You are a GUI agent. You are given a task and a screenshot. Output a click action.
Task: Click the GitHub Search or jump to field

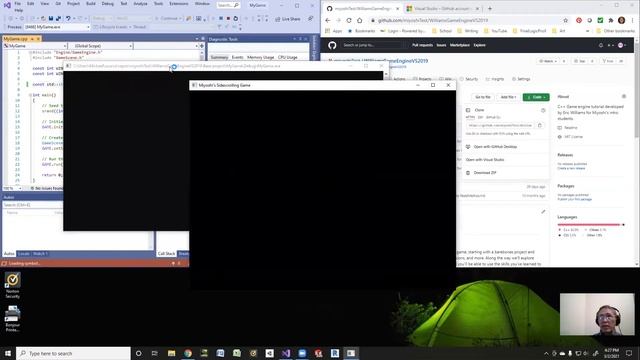(x=373, y=45)
